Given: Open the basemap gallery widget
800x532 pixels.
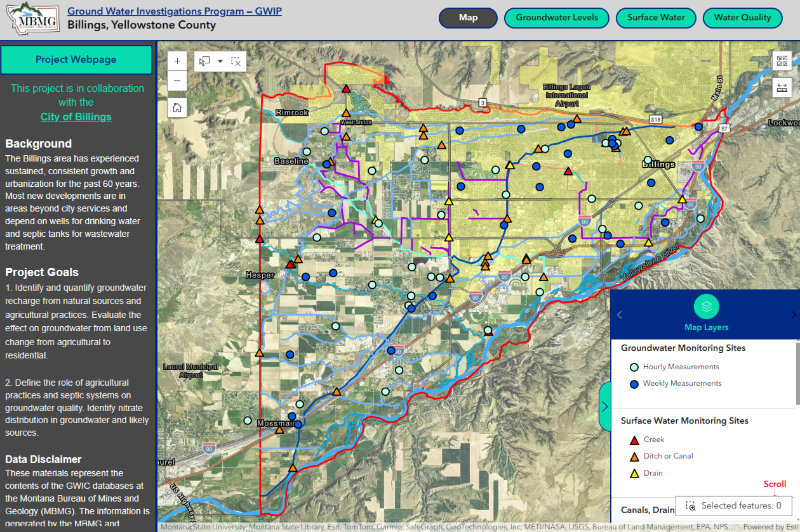Looking at the screenshot, I should point(781,60).
